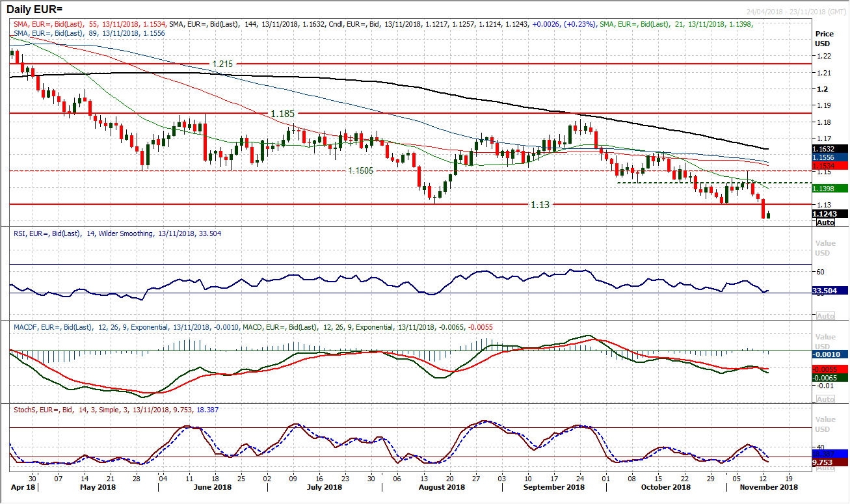Click the Auto scale button in the price panel

coord(825,222)
